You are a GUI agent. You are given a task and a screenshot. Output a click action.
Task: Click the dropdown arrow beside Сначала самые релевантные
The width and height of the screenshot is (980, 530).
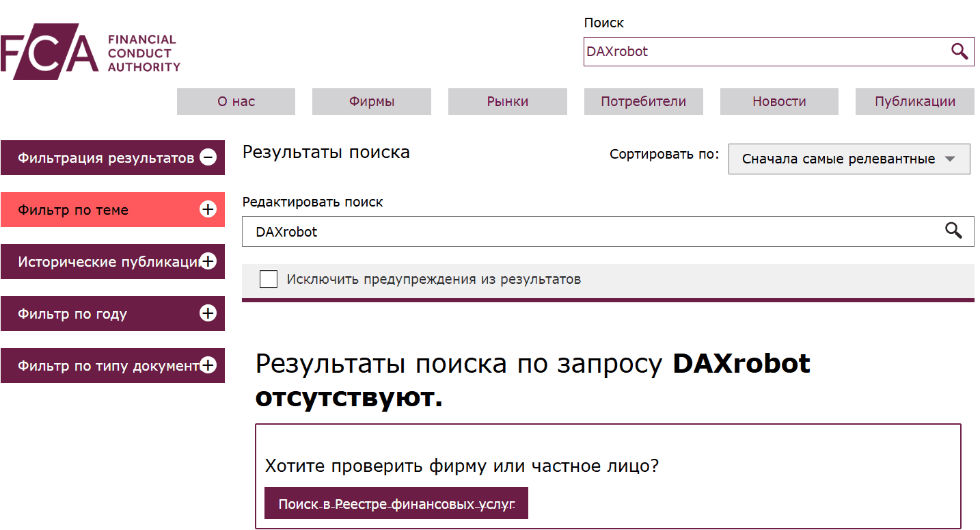(x=949, y=159)
